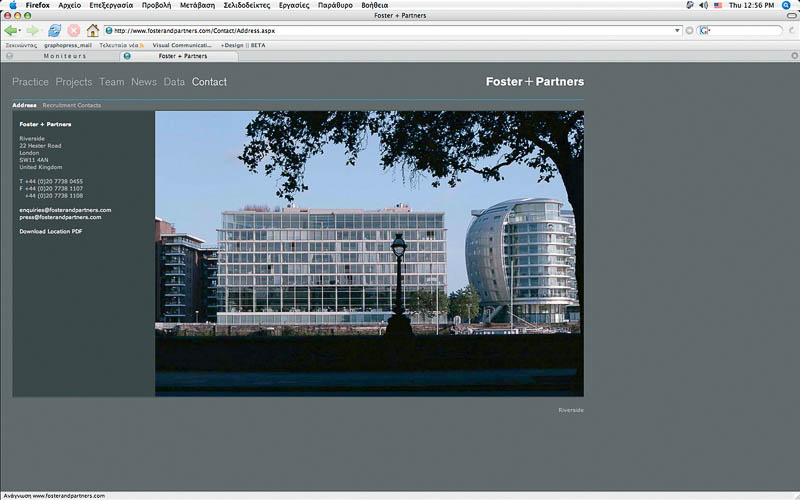
Task: Stop loading with the red X button
Action: pos(74,31)
